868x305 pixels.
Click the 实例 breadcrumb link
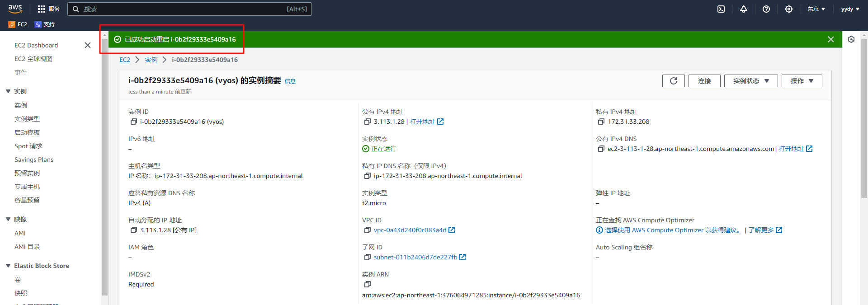click(151, 60)
